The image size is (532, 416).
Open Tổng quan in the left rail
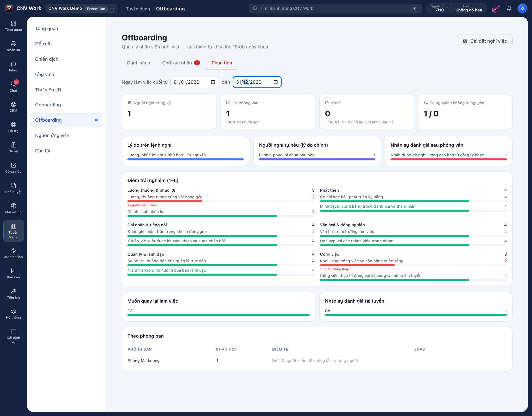pyautogui.click(x=13, y=26)
